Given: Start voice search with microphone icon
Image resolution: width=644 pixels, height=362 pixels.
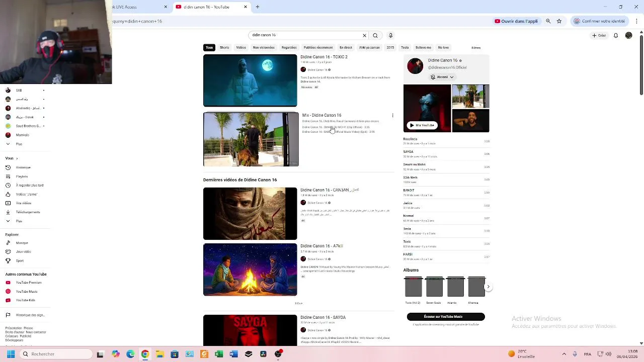Looking at the screenshot, I should pos(390,35).
